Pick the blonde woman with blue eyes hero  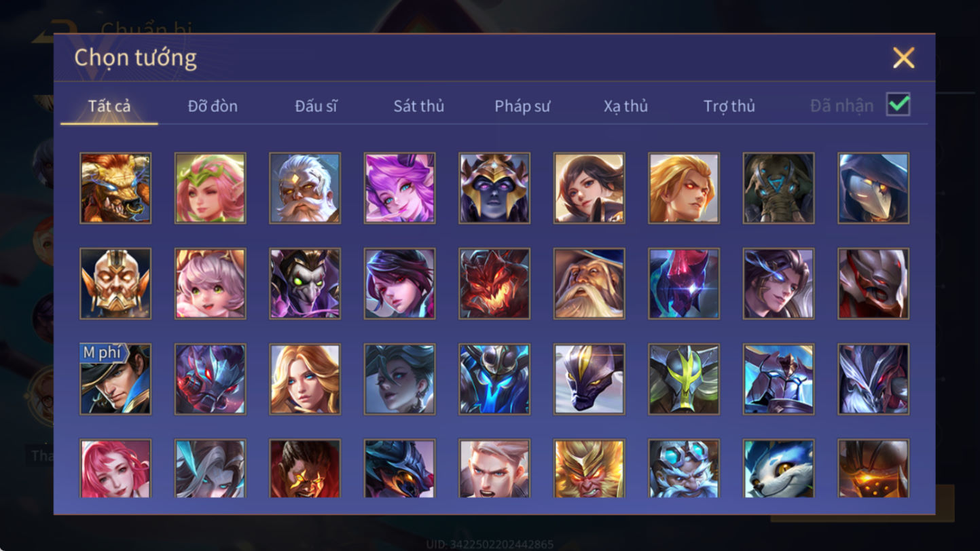coord(305,379)
